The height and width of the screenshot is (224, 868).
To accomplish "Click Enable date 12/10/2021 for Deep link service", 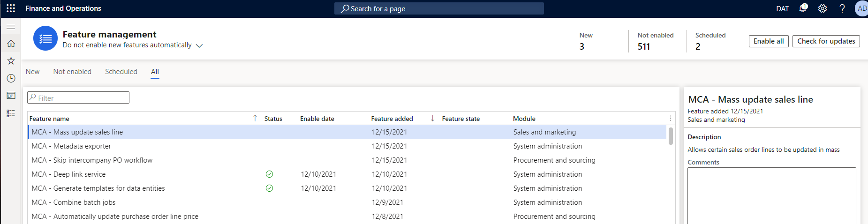I will [318, 174].
